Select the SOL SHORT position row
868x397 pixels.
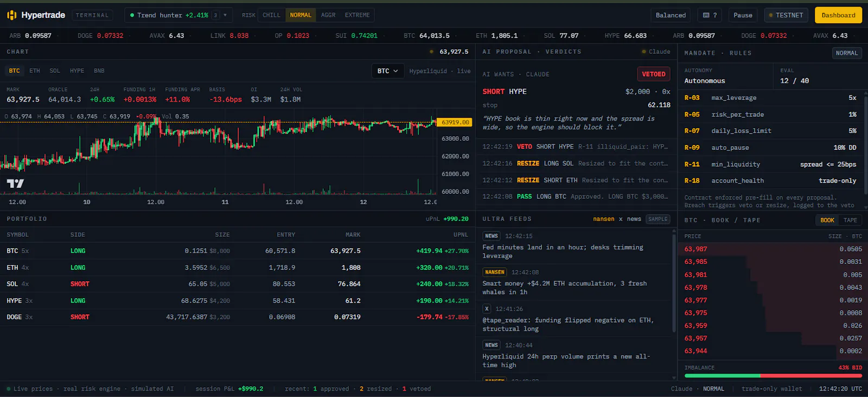(x=238, y=284)
